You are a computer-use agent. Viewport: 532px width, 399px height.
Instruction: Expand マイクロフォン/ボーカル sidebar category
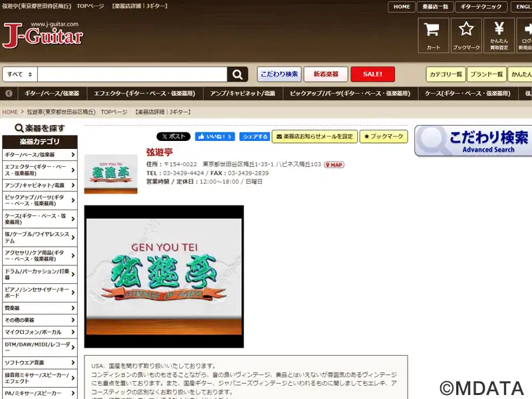point(40,332)
